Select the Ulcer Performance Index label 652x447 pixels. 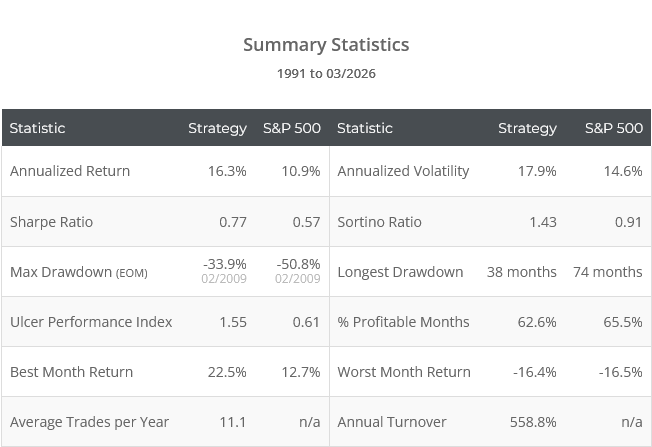point(91,322)
